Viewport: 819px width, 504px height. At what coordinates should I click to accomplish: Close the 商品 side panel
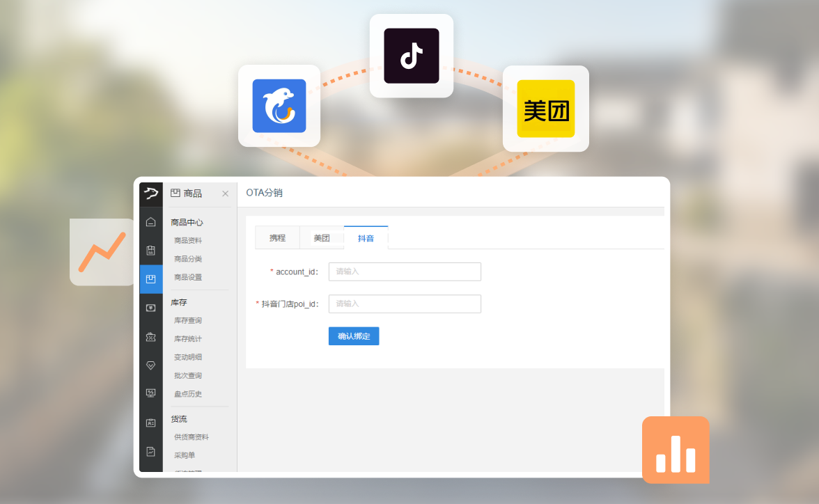(x=225, y=194)
